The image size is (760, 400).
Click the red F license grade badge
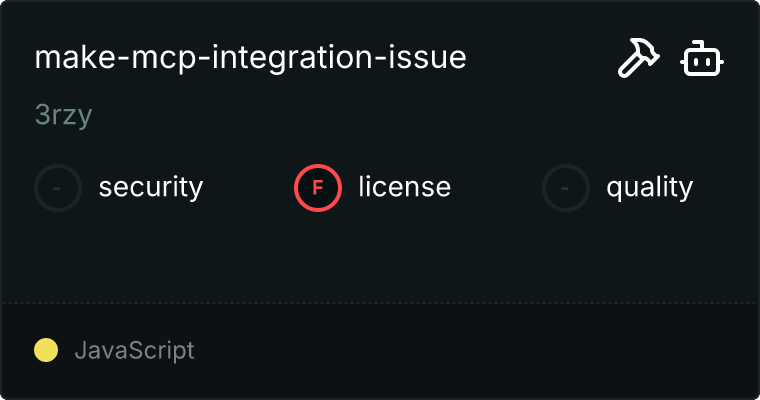click(318, 187)
